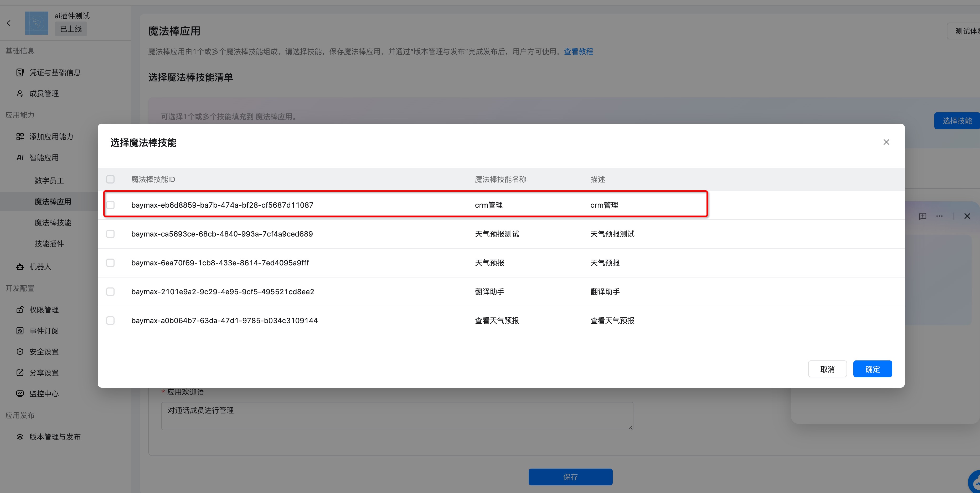Click the new-chat plus icon in preview panel
This screenshot has height=493, width=980.
[922, 216]
